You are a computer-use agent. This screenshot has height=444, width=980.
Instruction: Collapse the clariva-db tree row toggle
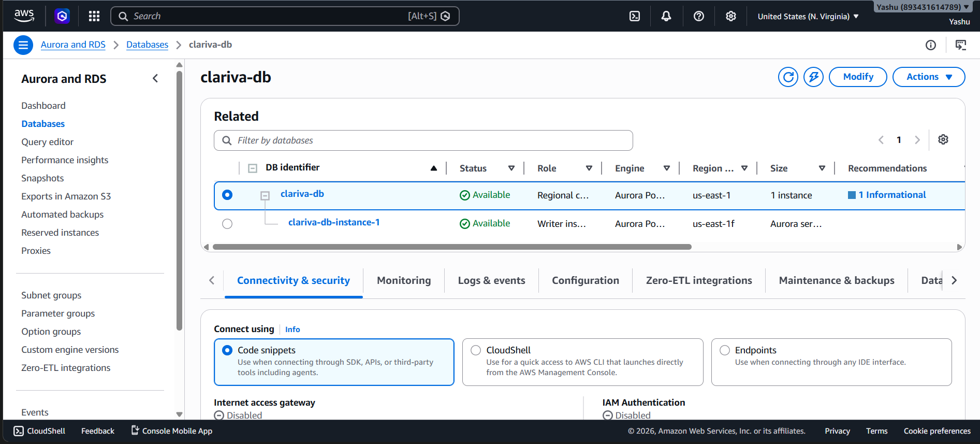click(x=265, y=196)
